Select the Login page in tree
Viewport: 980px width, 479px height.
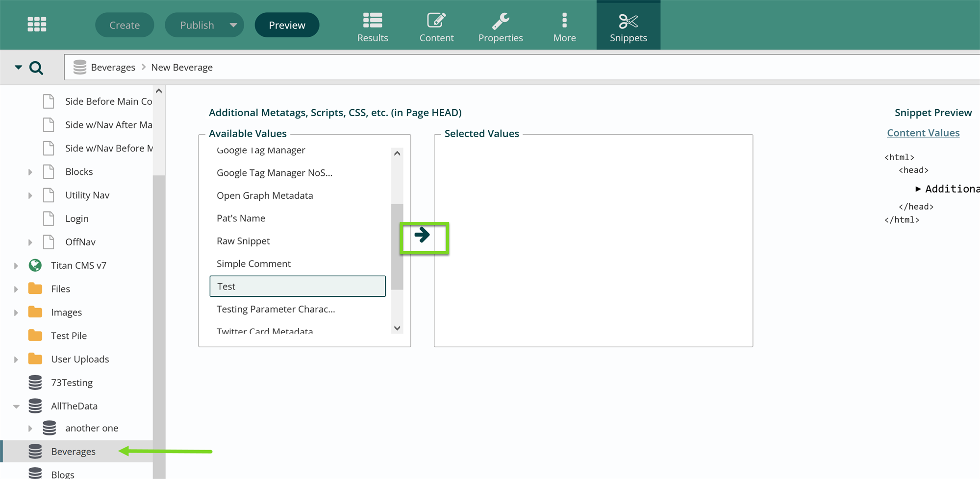pyautogui.click(x=77, y=218)
